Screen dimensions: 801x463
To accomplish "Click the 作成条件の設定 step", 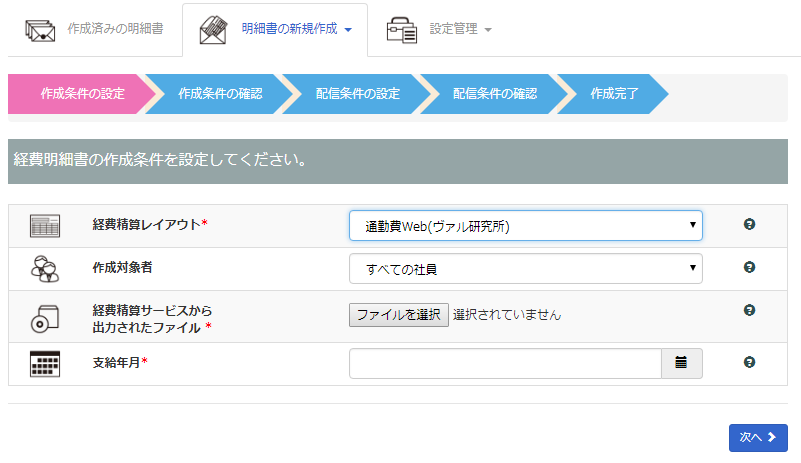I will (x=82, y=94).
